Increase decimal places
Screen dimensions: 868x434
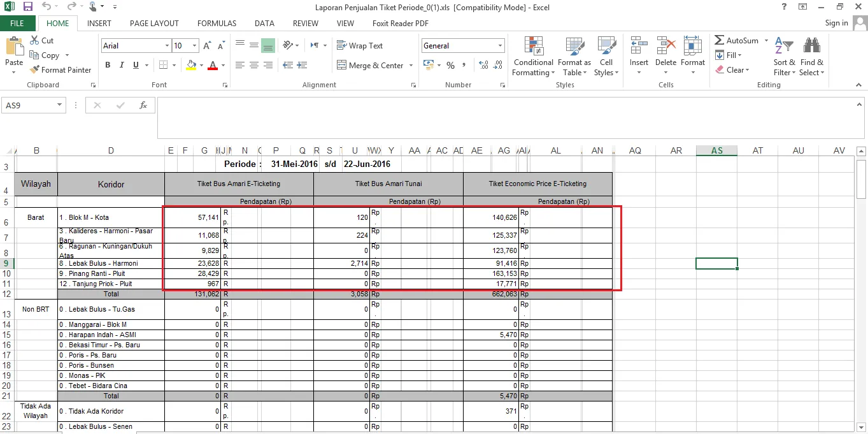pos(483,65)
